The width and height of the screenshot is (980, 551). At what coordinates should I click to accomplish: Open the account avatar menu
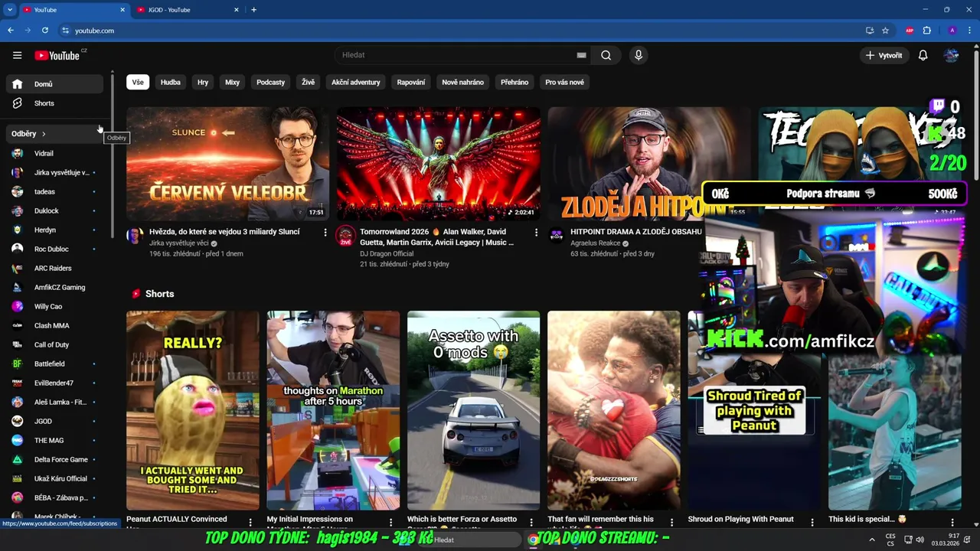pos(951,55)
